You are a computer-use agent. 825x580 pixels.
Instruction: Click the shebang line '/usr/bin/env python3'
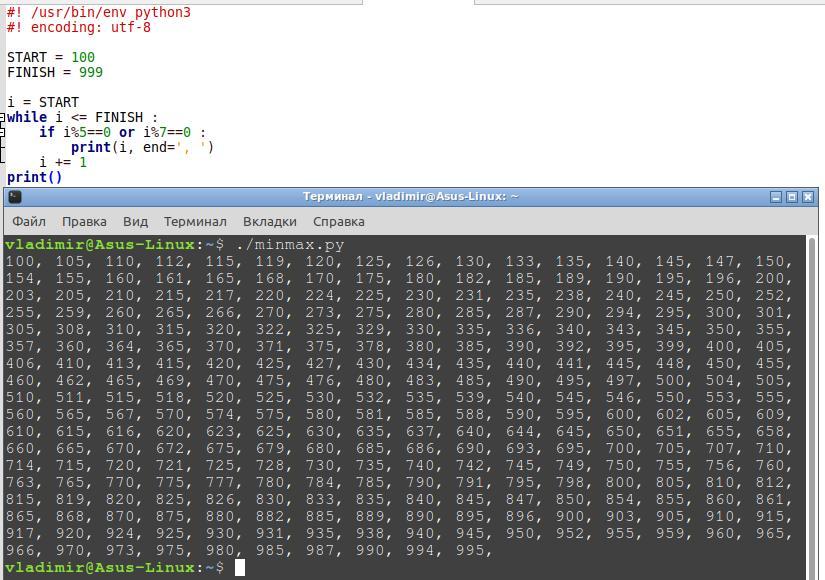(98, 12)
